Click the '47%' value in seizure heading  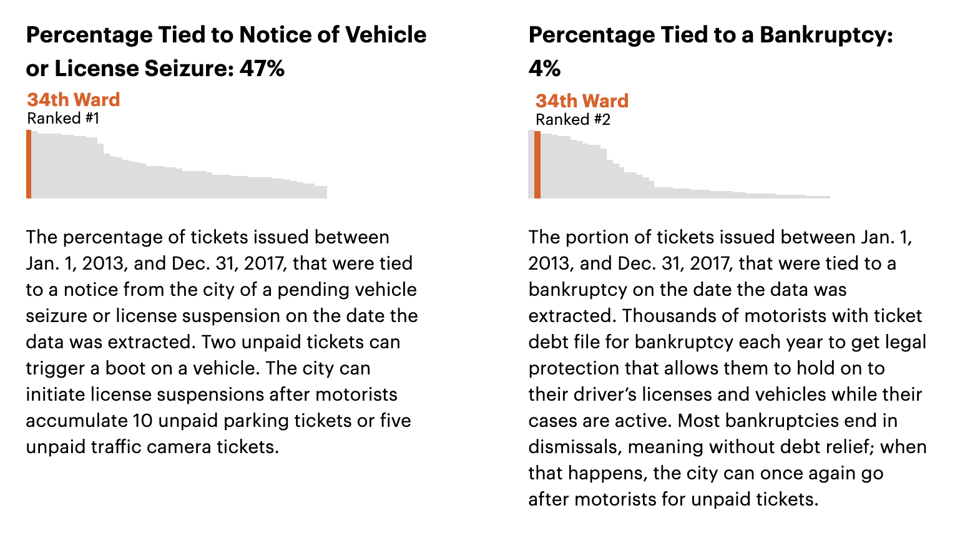262,69
